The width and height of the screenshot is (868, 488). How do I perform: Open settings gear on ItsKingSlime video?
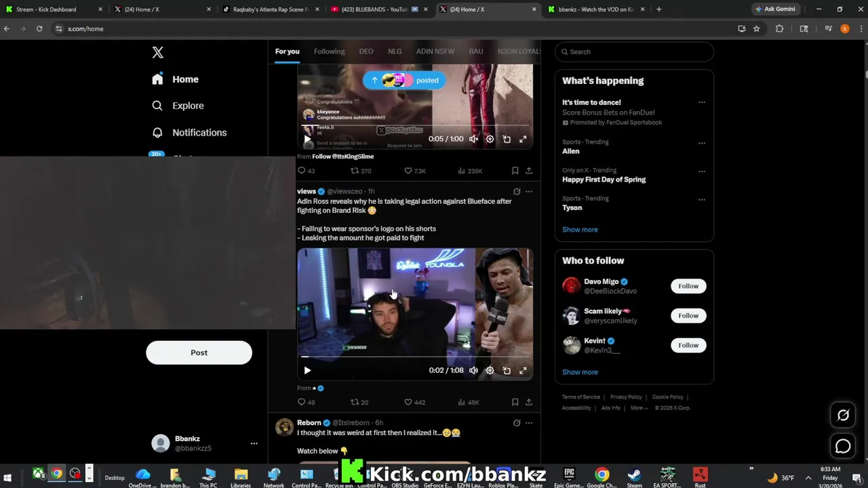[x=490, y=139]
